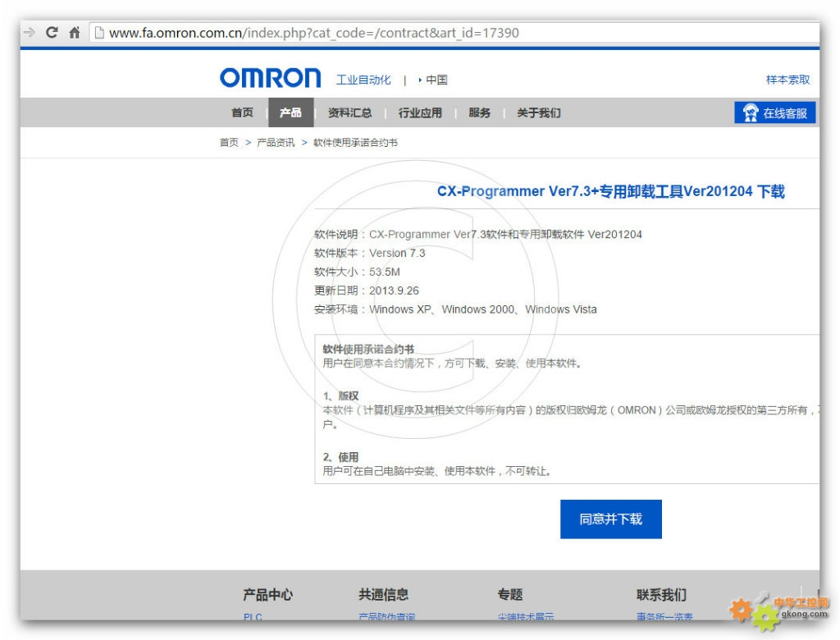Start chat with 在线客服 button
Image resolution: width=840 pixels, height=640 pixels.
[x=775, y=112]
